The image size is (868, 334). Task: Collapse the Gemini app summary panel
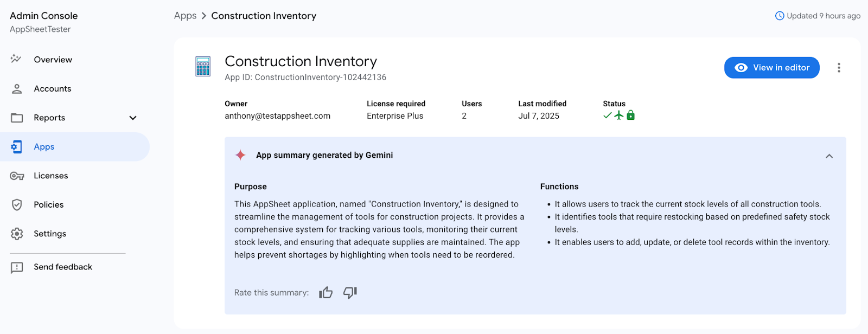click(829, 156)
